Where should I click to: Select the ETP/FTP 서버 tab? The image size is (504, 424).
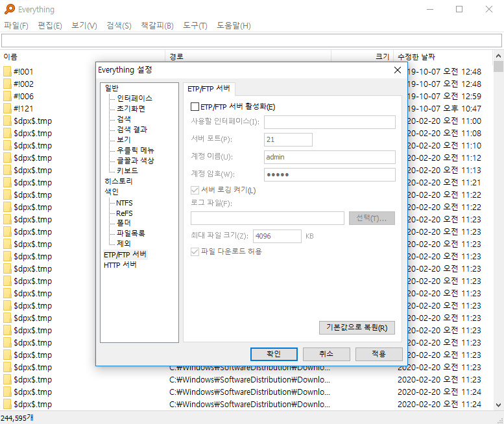209,89
